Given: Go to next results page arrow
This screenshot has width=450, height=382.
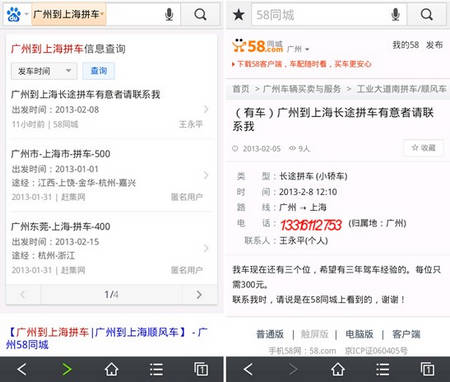Looking at the screenshot, I should click(x=199, y=295).
